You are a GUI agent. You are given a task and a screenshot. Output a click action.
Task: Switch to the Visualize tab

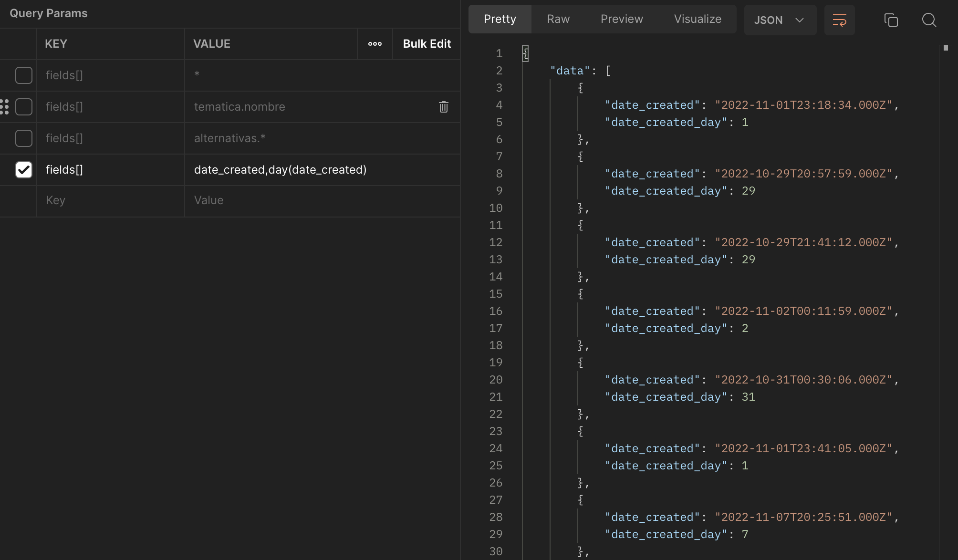[x=698, y=19]
